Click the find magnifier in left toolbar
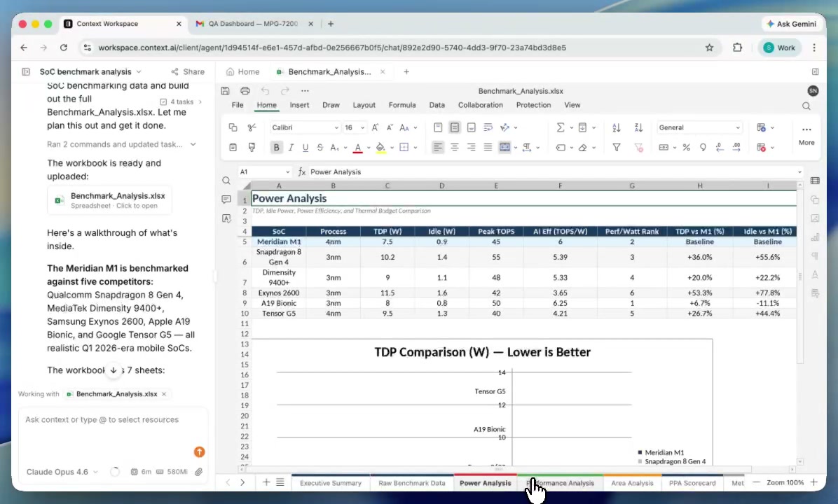 pos(226,181)
